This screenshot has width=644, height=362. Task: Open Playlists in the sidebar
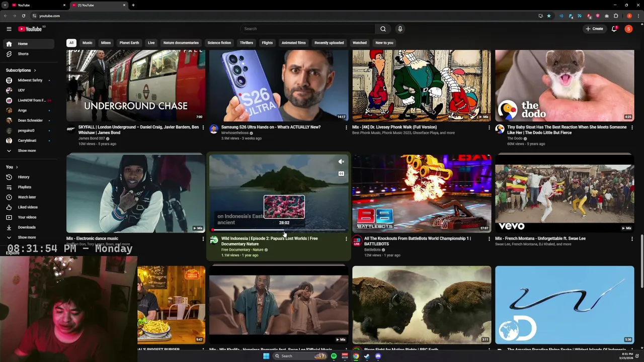pos(24,187)
